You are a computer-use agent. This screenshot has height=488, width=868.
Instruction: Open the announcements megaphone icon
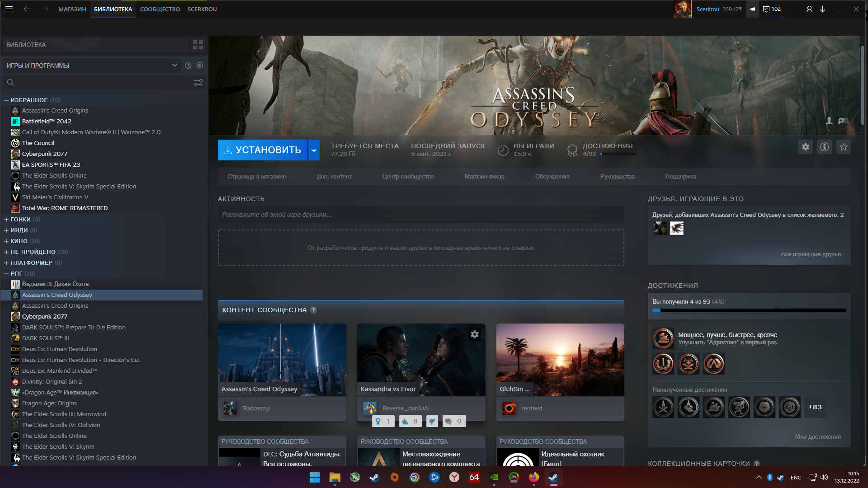coord(752,9)
